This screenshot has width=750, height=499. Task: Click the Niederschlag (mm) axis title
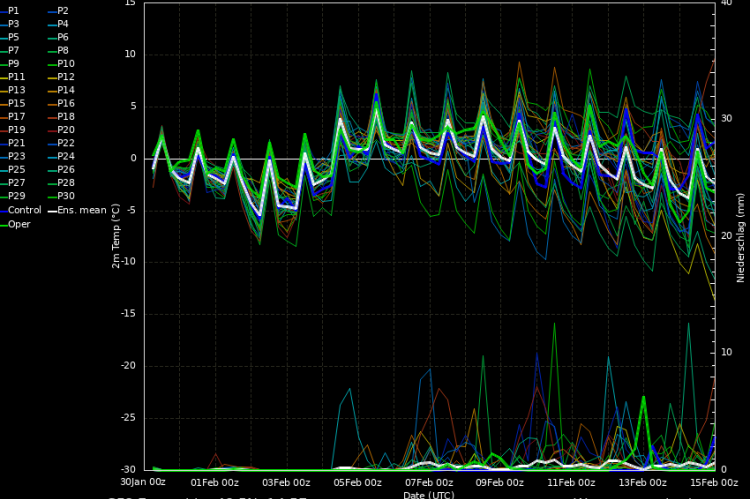tap(741, 236)
